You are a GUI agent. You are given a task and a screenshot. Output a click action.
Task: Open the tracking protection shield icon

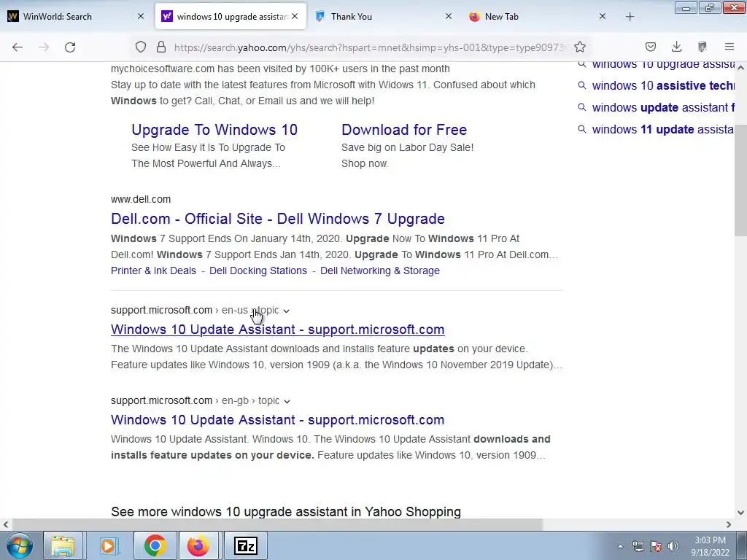click(x=141, y=47)
